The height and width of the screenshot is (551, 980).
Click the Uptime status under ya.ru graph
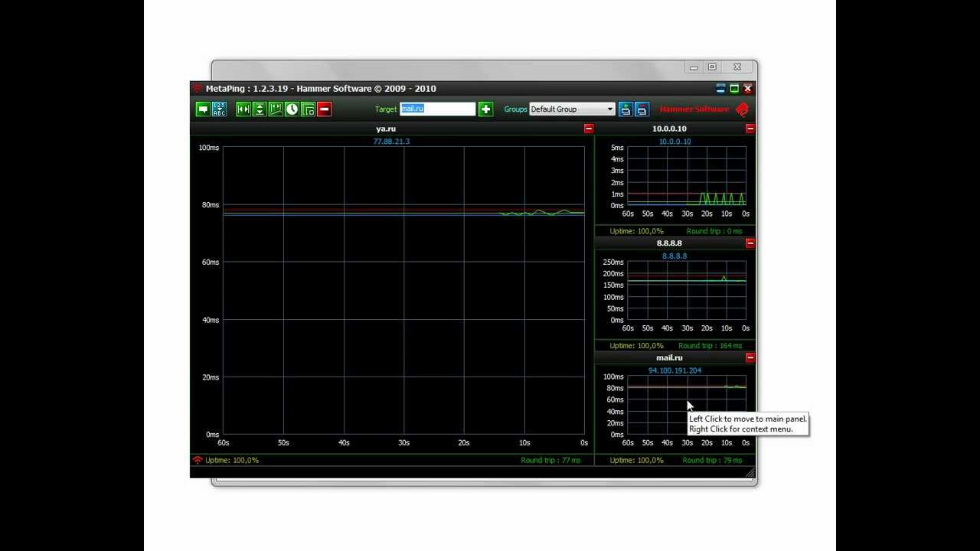[x=232, y=461]
